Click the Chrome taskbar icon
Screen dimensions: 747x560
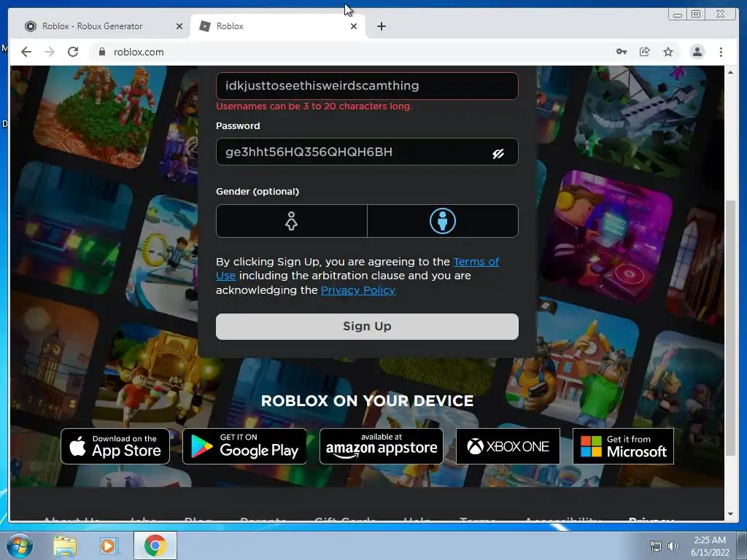point(155,545)
